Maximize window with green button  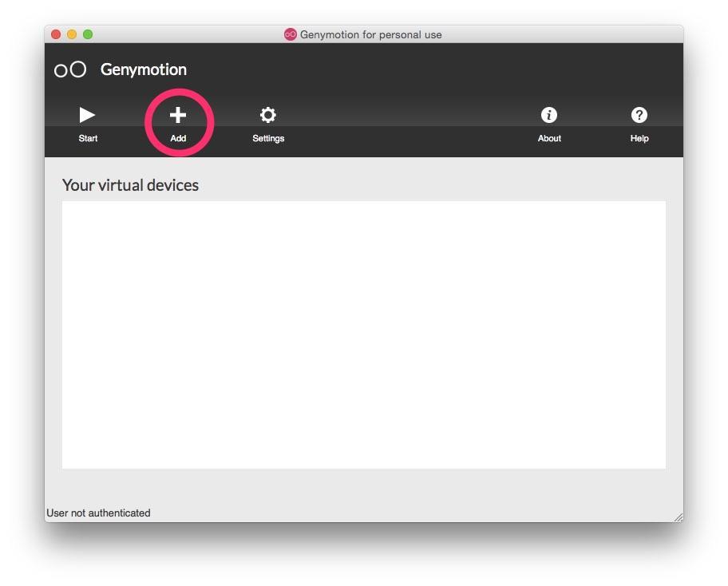click(x=88, y=34)
